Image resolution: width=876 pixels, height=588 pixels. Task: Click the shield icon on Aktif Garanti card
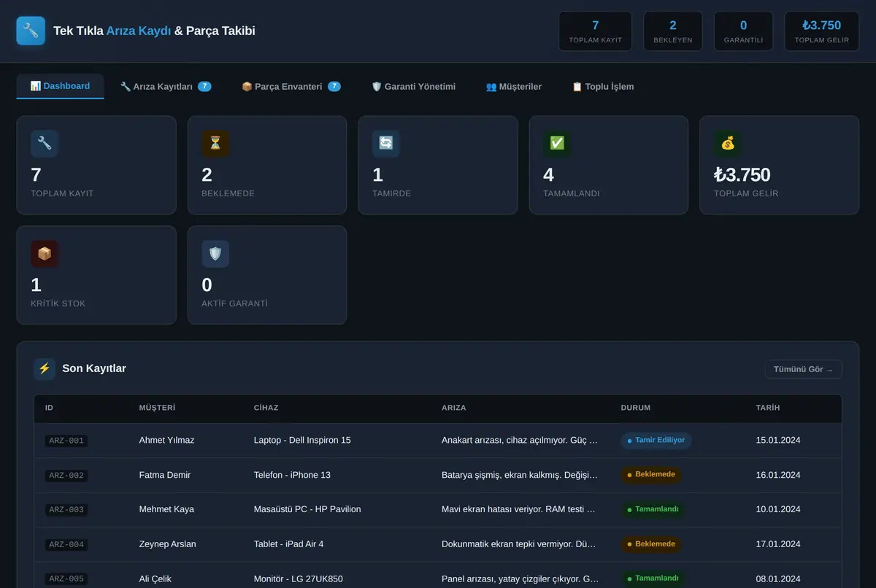215,254
